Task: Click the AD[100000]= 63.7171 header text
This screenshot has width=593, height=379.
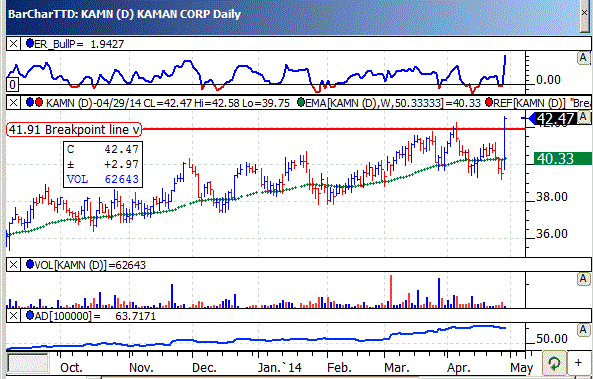Action: pyautogui.click(x=95, y=316)
